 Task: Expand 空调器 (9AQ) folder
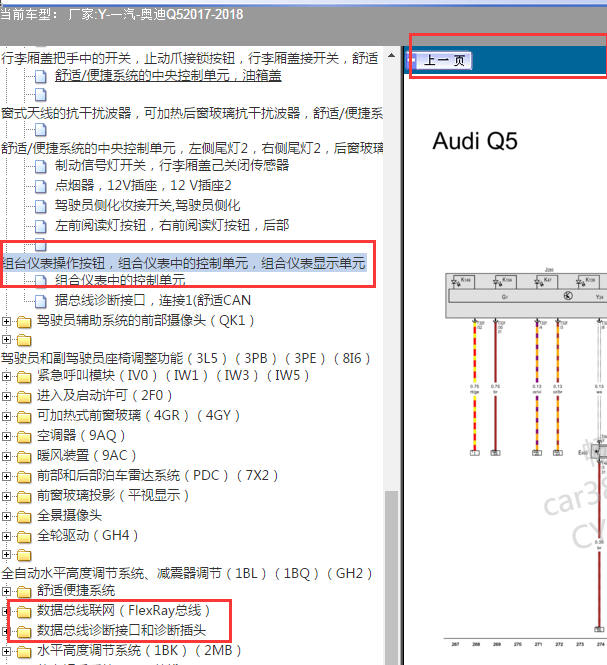[x=6, y=436]
